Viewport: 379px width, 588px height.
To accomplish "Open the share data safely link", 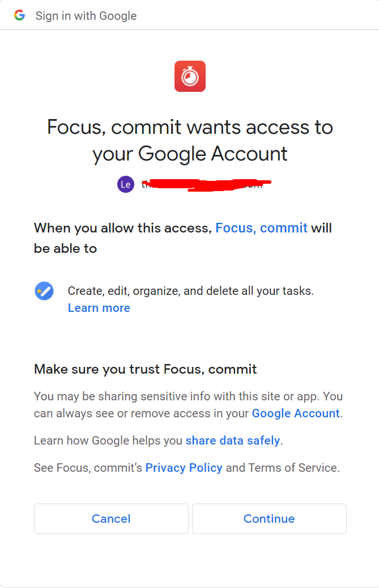I will coord(233,440).
